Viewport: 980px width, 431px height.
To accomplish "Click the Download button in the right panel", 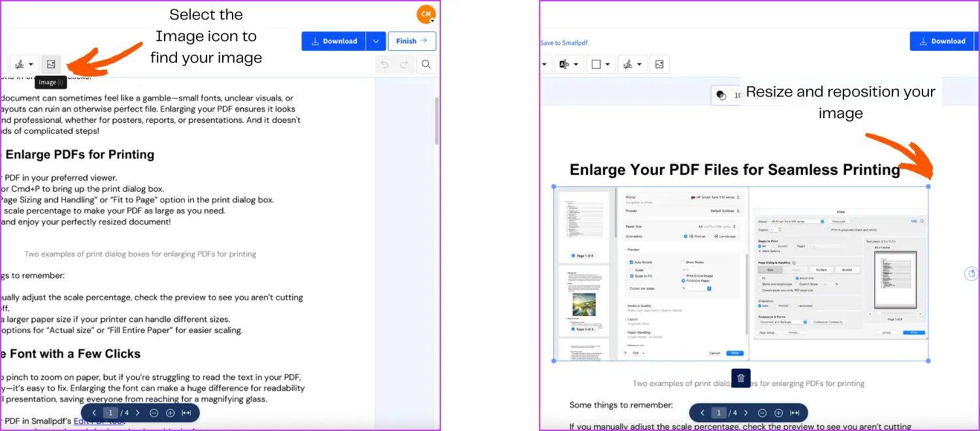I will [942, 41].
